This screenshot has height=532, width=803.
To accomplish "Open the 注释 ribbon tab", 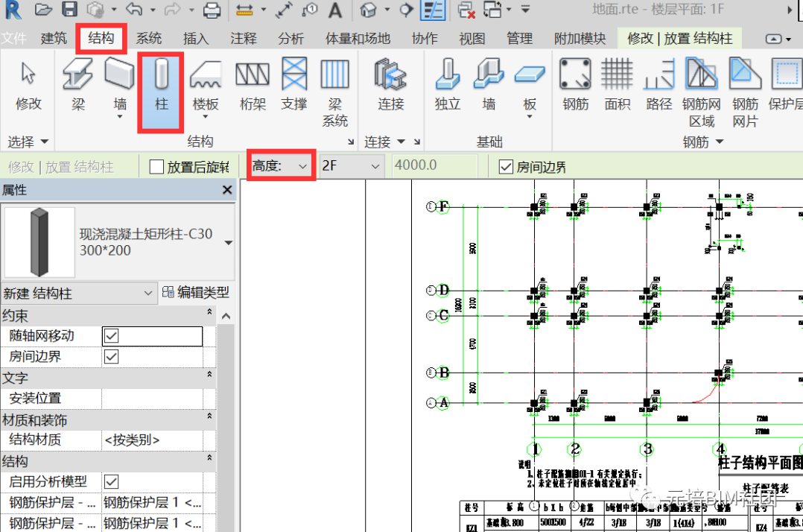I will click(x=244, y=39).
